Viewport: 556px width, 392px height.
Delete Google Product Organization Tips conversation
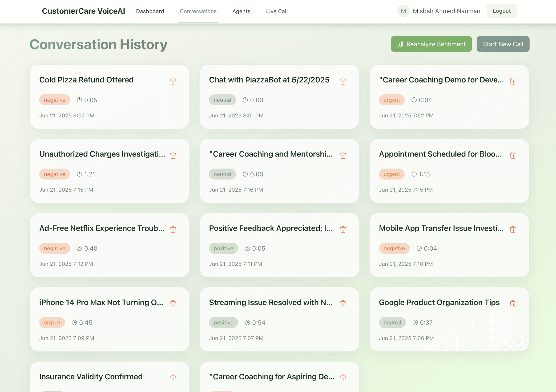513,303
